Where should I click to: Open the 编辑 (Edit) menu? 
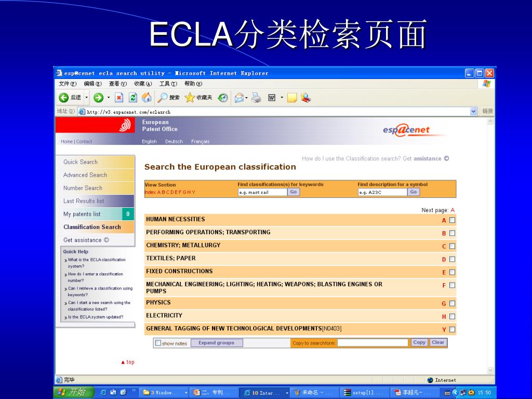pos(92,84)
